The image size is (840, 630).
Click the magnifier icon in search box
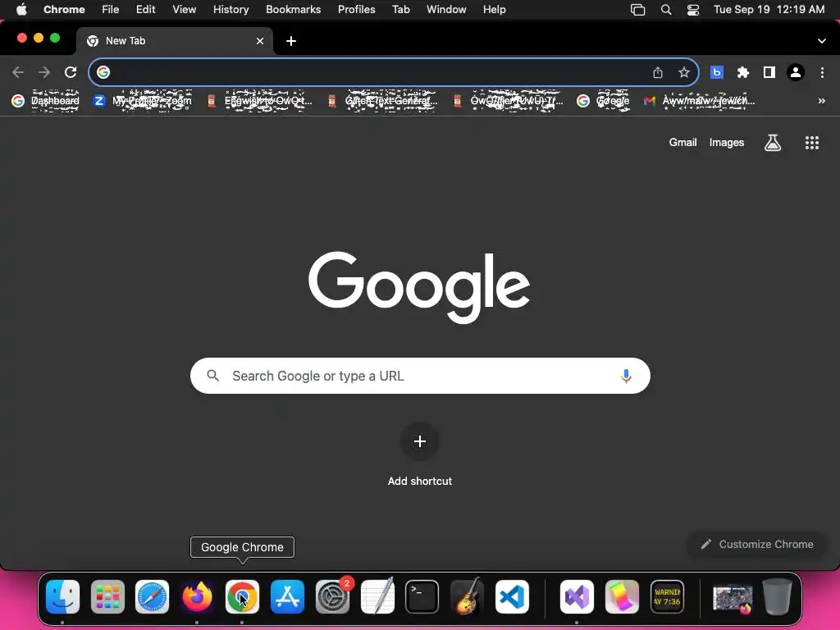[212, 376]
